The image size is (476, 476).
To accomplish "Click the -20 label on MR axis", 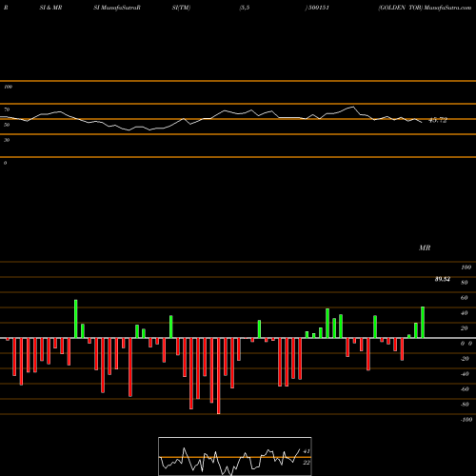I will tap(465, 359).
